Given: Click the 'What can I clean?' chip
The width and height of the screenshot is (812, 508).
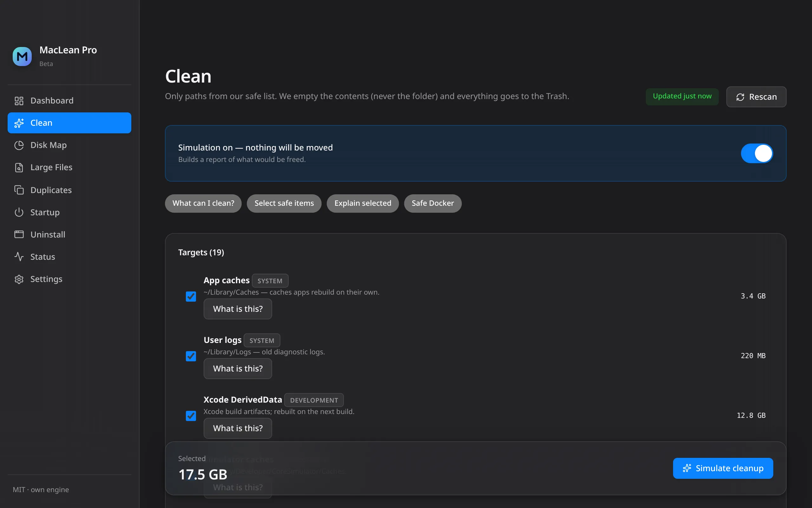Looking at the screenshot, I should coord(203,203).
